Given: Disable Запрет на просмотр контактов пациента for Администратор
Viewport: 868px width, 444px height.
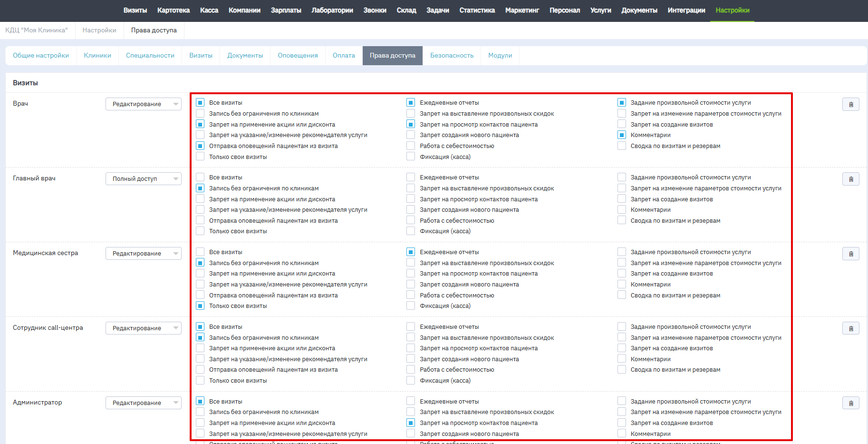Looking at the screenshot, I should pos(411,423).
